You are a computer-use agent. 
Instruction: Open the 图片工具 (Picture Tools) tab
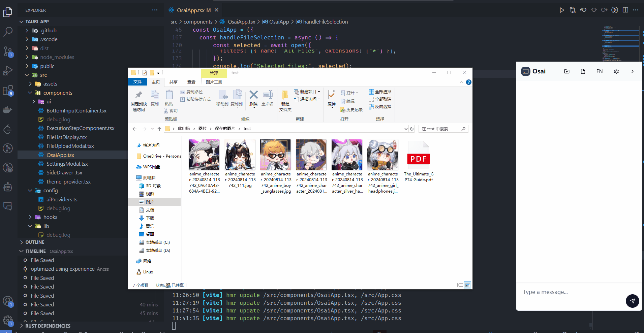(x=214, y=82)
